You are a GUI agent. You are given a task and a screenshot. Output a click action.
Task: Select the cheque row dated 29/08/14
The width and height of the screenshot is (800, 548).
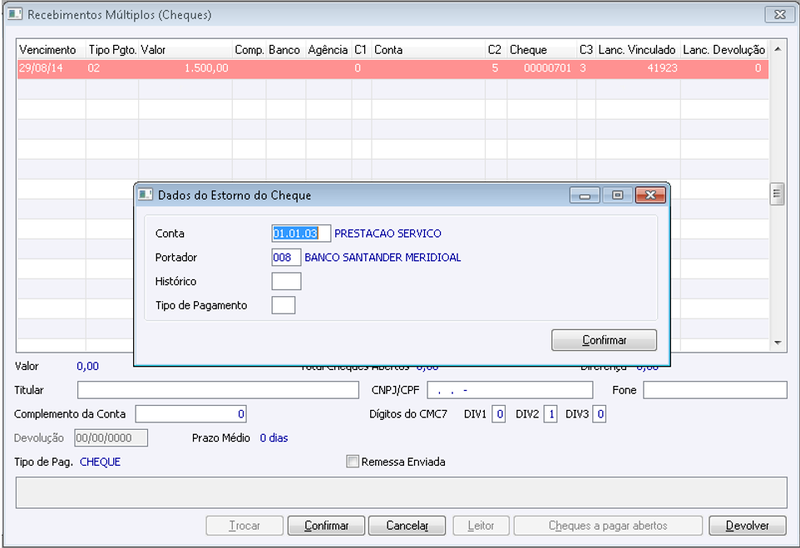tap(393, 68)
